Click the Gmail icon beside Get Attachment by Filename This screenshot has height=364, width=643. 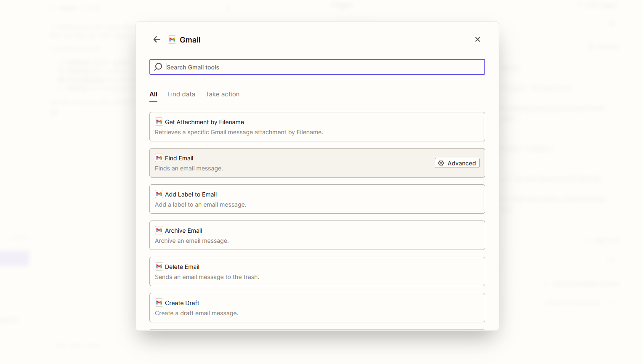159,121
